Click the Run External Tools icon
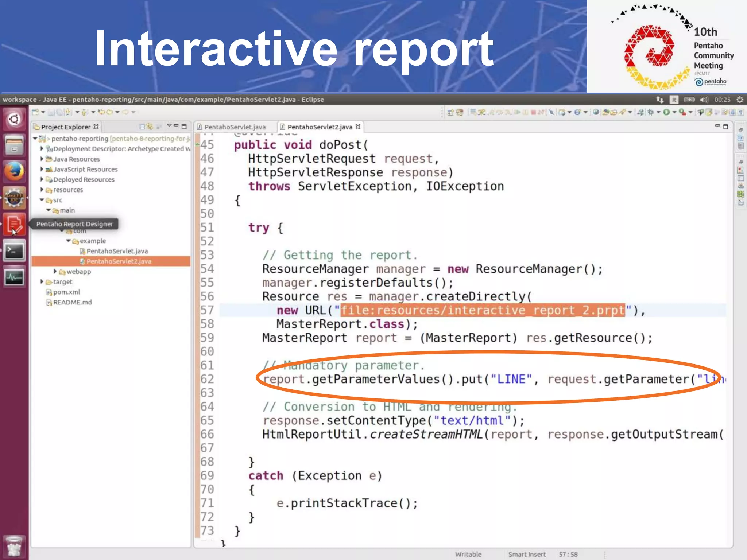 click(x=682, y=112)
